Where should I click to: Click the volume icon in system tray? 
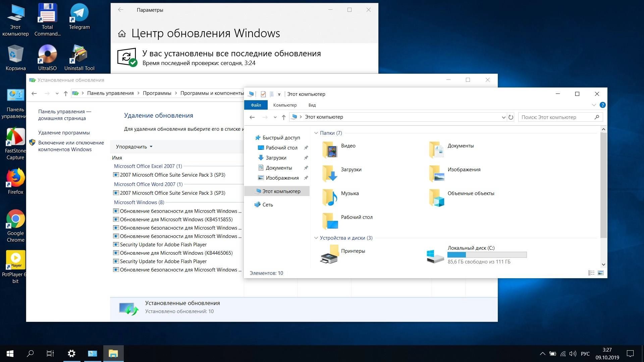pos(573,353)
